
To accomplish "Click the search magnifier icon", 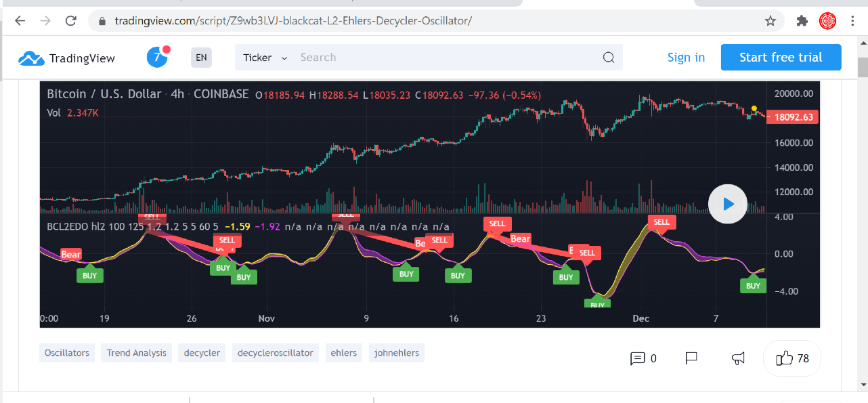I will [x=608, y=58].
